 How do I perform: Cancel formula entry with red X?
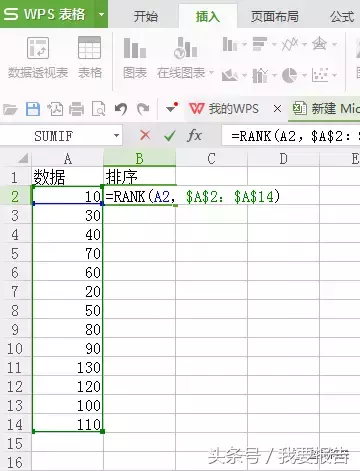145,135
